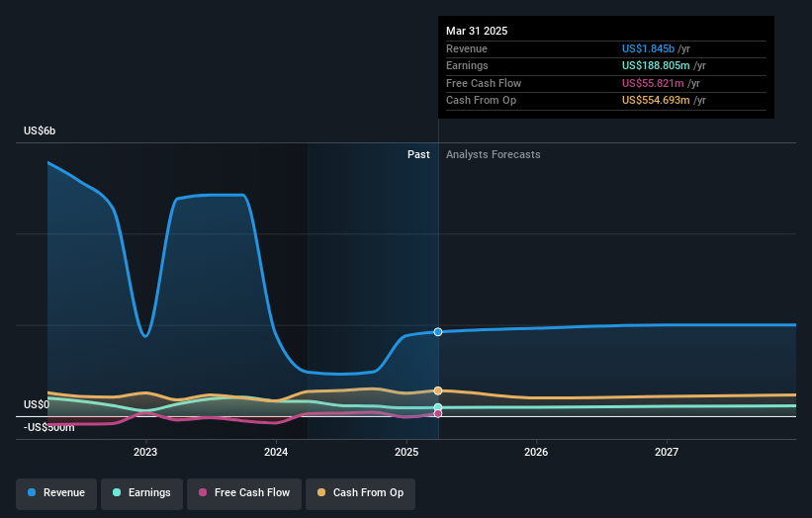Image resolution: width=812 pixels, height=518 pixels.
Task: Toggle the Revenue series in legend
Action: [56, 493]
